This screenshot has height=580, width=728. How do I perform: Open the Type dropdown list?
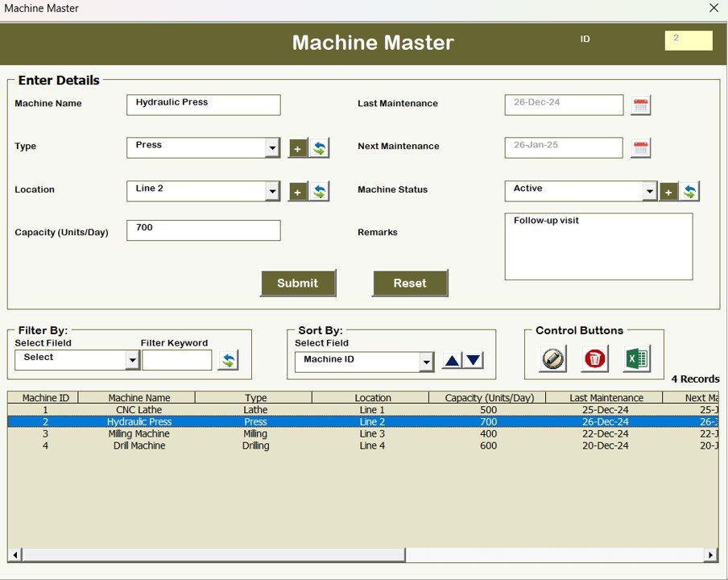pyautogui.click(x=272, y=147)
